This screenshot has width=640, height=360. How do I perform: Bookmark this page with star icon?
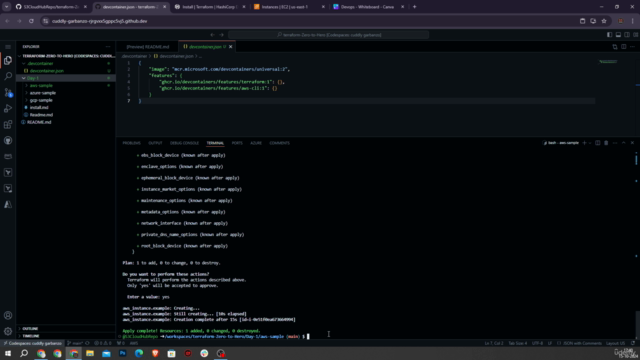(x=604, y=21)
